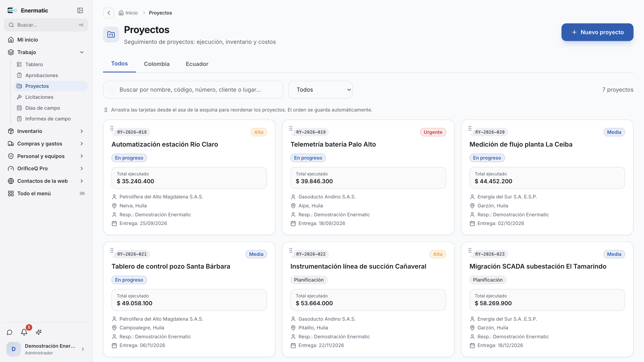Open Automatización estación Río Claro project
644x362 pixels.
tap(165, 144)
